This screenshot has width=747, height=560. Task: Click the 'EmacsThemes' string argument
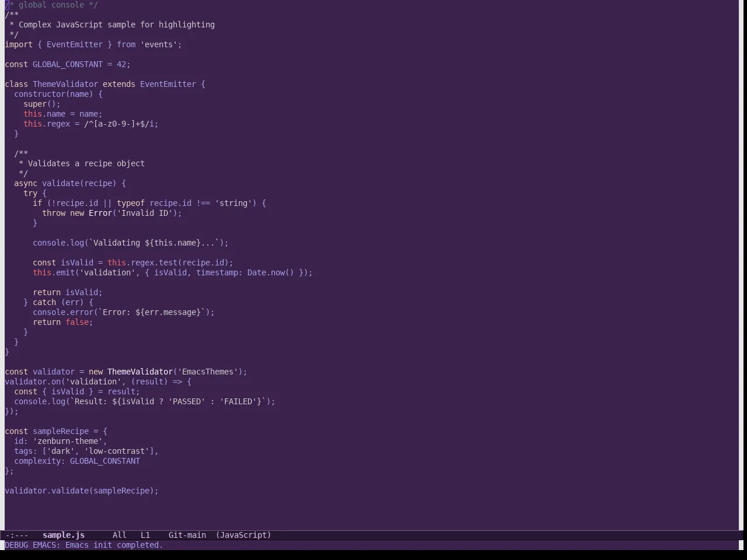point(208,372)
